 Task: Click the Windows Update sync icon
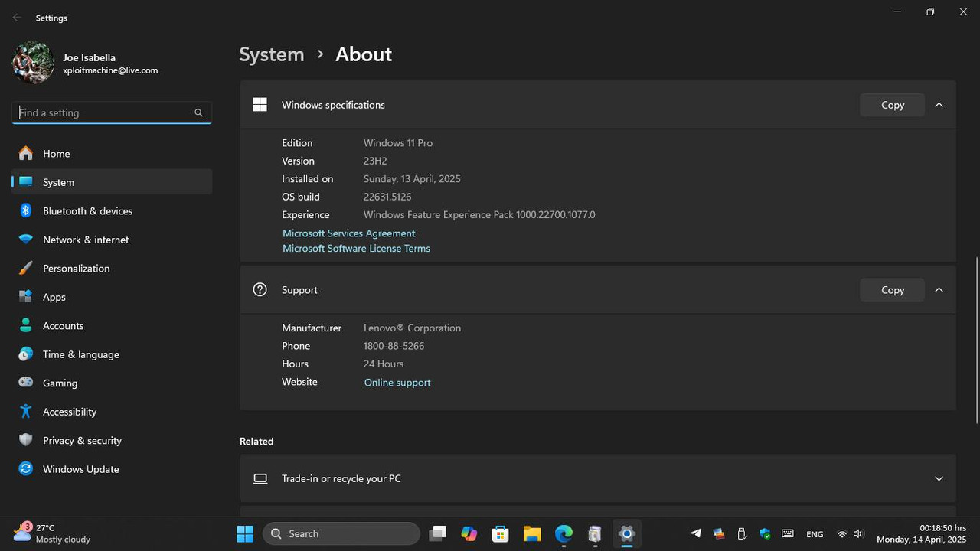point(25,469)
